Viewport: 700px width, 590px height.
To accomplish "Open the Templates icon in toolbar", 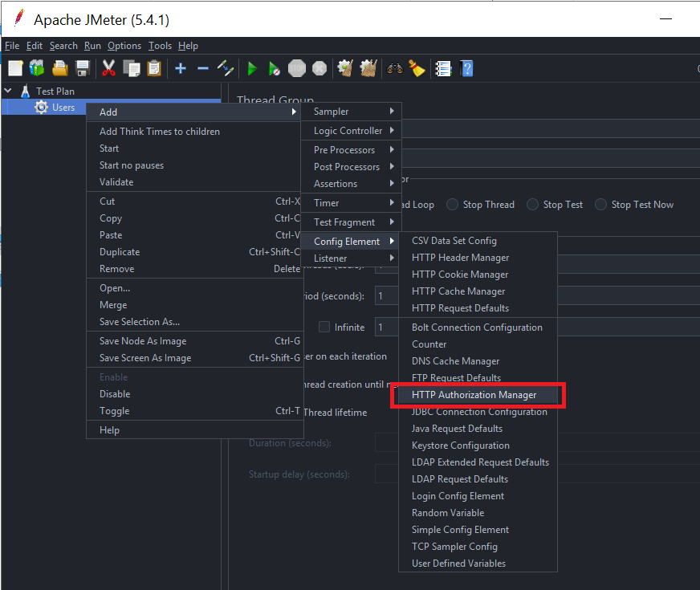I will pos(38,68).
